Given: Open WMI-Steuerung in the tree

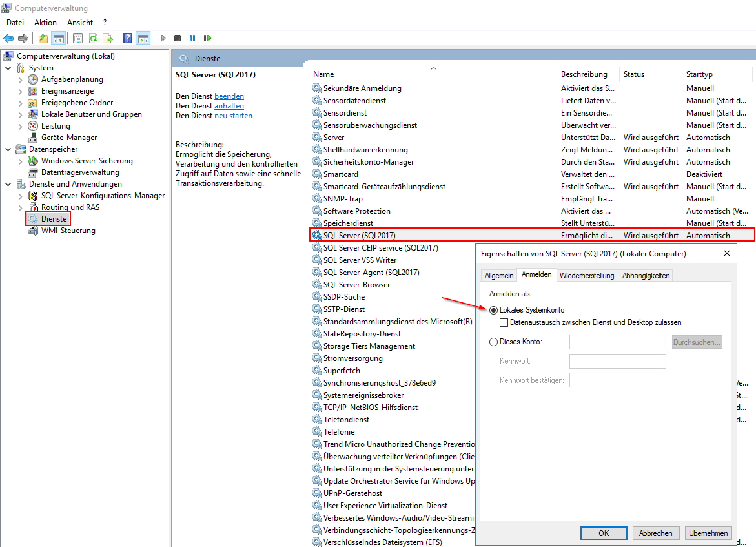Looking at the screenshot, I should click(x=68, y=231).
